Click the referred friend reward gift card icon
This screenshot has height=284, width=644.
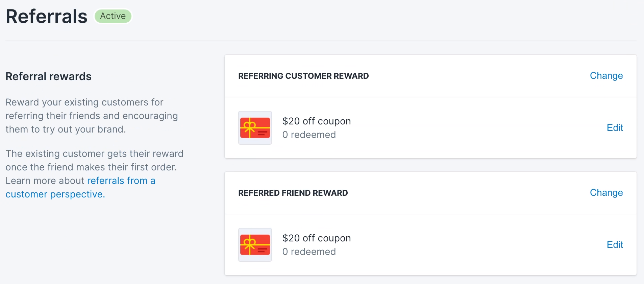click(255, 245)
